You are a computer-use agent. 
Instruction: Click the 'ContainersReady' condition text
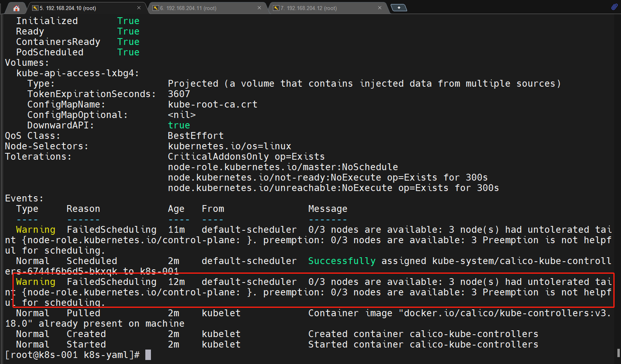pyautogui.click(x=58, y=42)
